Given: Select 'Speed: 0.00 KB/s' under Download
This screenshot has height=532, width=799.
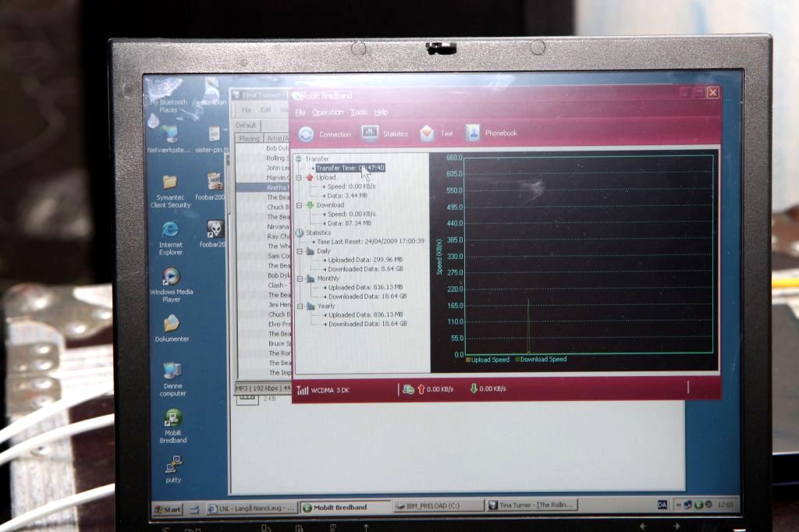Looking at the screenshot, I should 352,214.
